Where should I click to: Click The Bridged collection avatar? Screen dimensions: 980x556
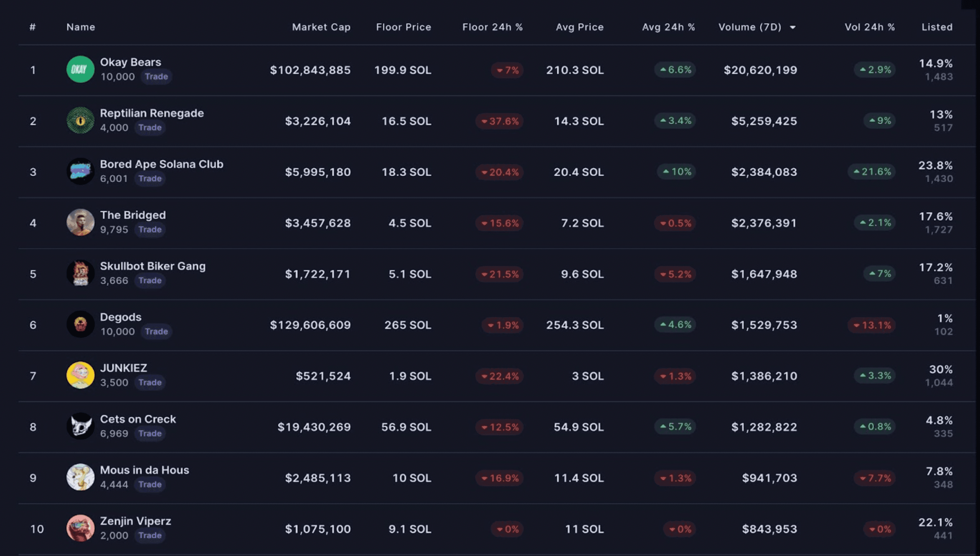(x=80, y=222)
